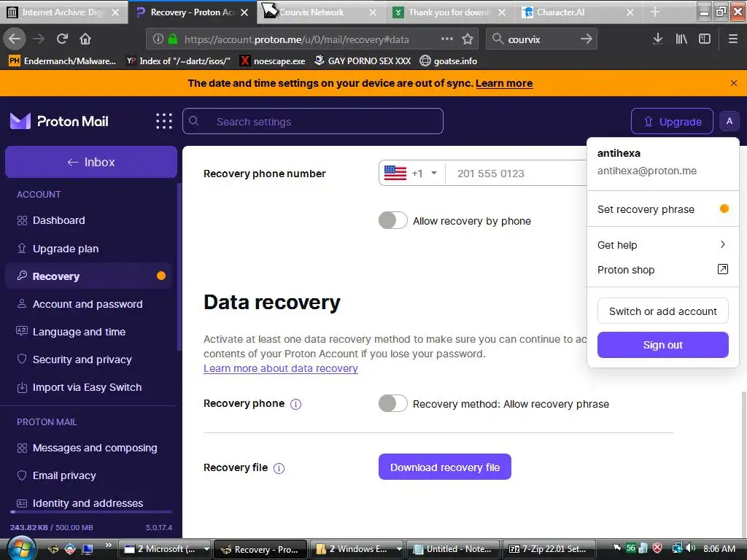Open the Firefox library icon

[681, 39]
